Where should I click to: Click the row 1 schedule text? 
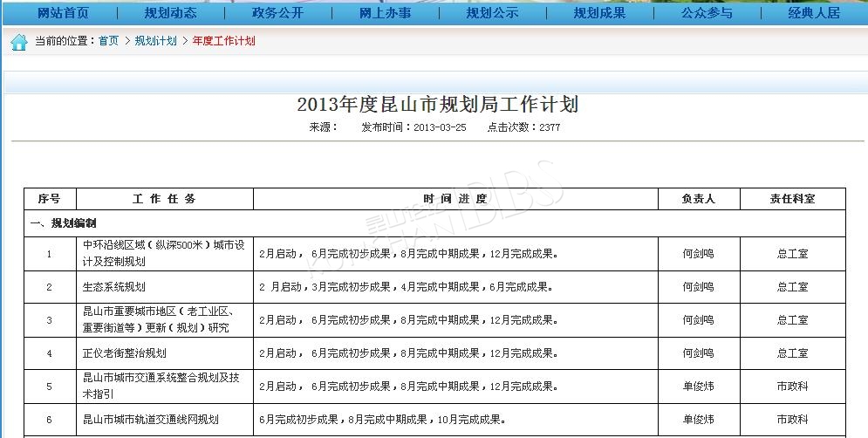click(408, 254)
